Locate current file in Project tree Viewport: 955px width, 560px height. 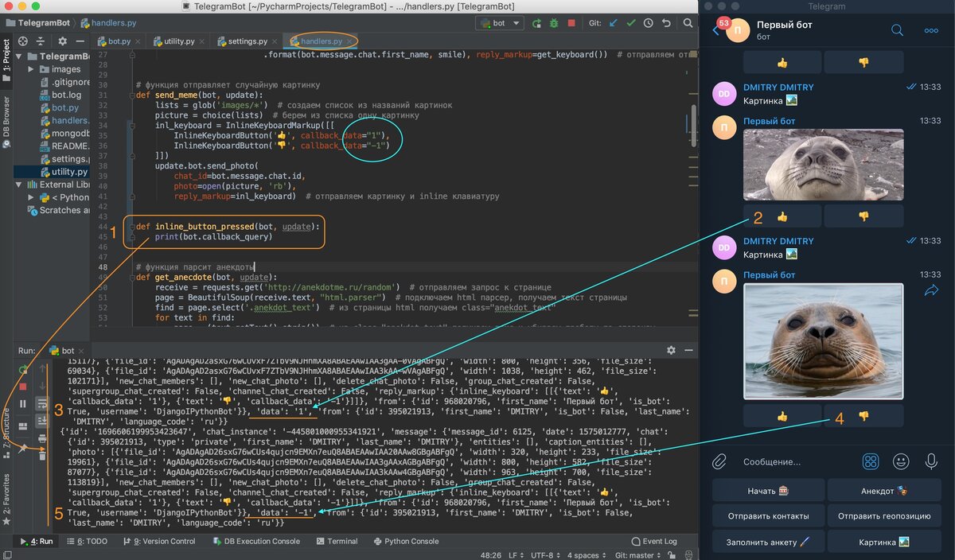pyautogui.click(x=22, y=41)
